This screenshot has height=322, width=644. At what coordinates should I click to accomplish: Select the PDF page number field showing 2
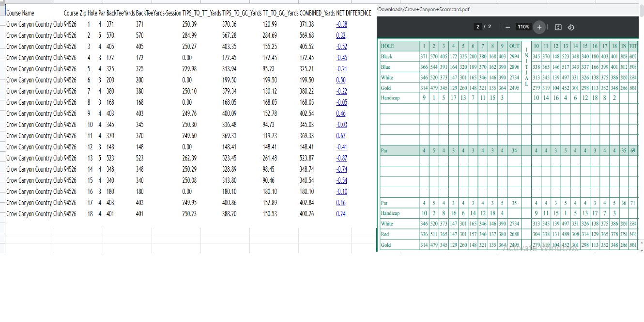pos(478,27)
